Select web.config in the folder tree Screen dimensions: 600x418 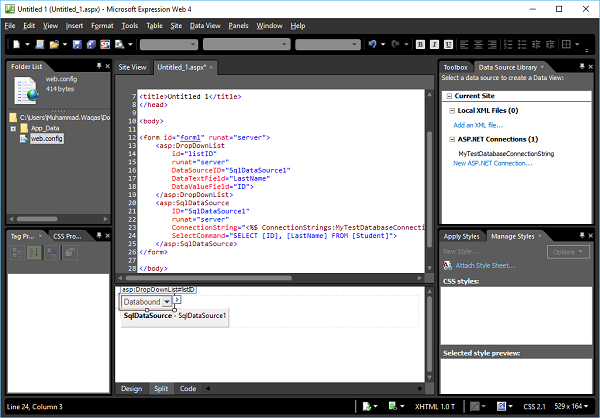[47, 139]
